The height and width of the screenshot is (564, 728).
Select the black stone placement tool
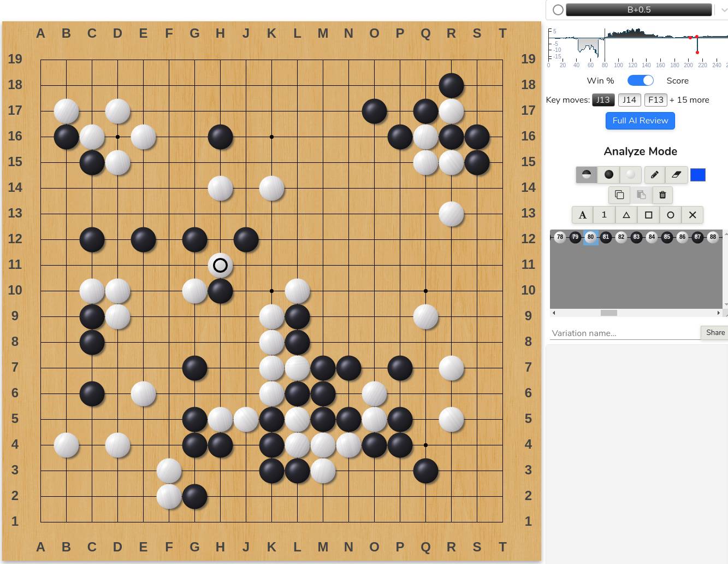[x=609, y=175]
